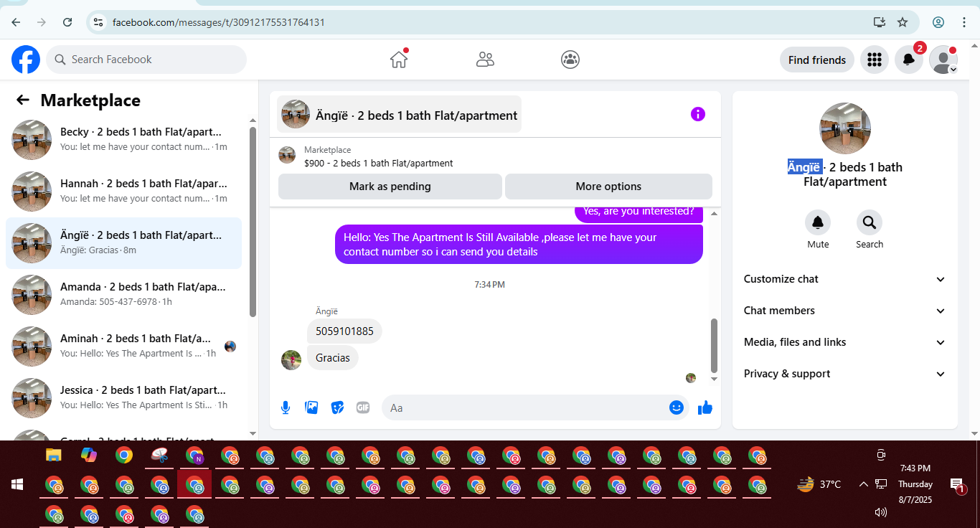980x528 pixels.
Task: Attach a photo with the image icon
Action: [311, 407]
